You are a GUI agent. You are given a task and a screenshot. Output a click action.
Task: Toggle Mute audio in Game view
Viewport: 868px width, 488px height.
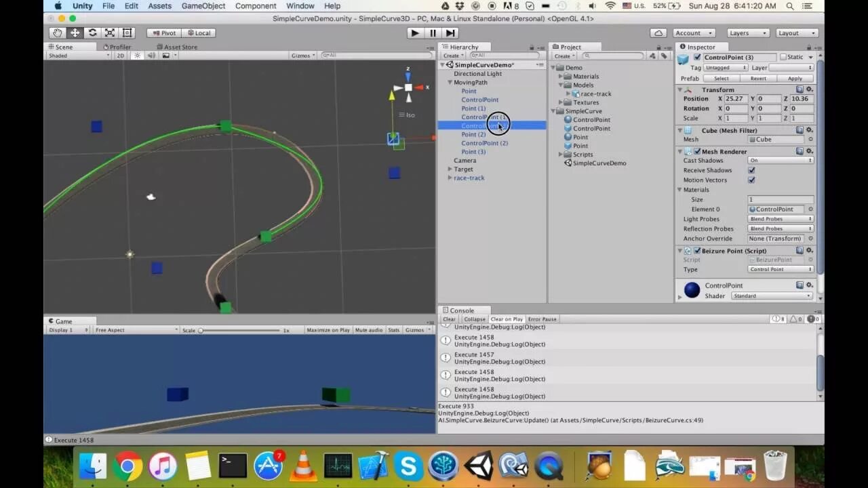(369, 330)
